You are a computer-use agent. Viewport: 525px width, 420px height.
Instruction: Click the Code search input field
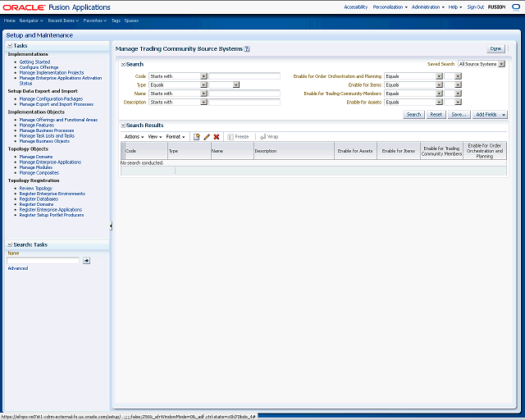pos(244,76)
